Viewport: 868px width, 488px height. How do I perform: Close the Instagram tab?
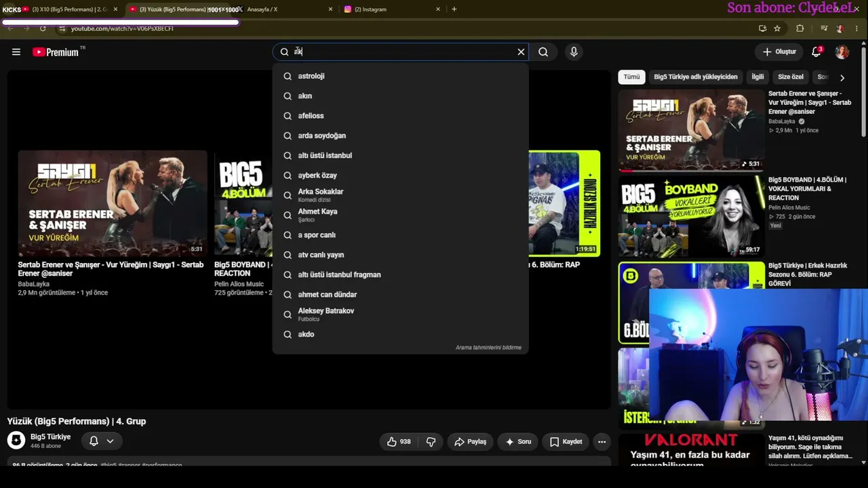coord(438,9)
